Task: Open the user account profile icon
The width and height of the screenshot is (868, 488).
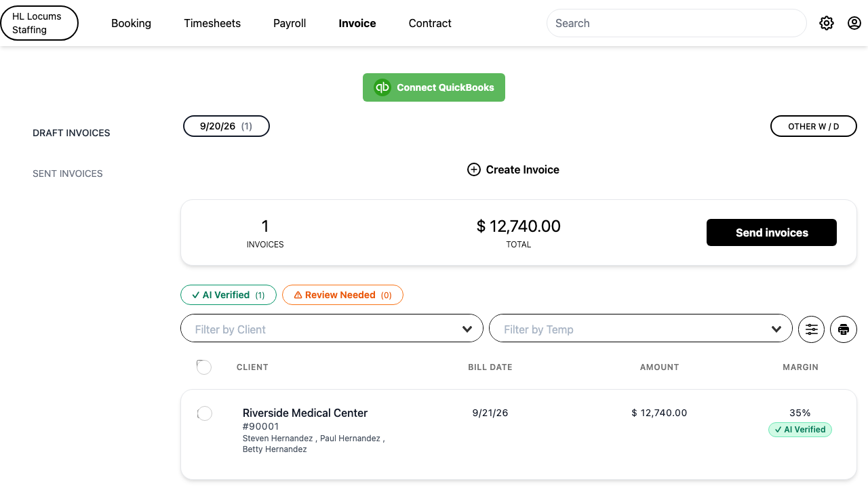Action: click(854, 23)
